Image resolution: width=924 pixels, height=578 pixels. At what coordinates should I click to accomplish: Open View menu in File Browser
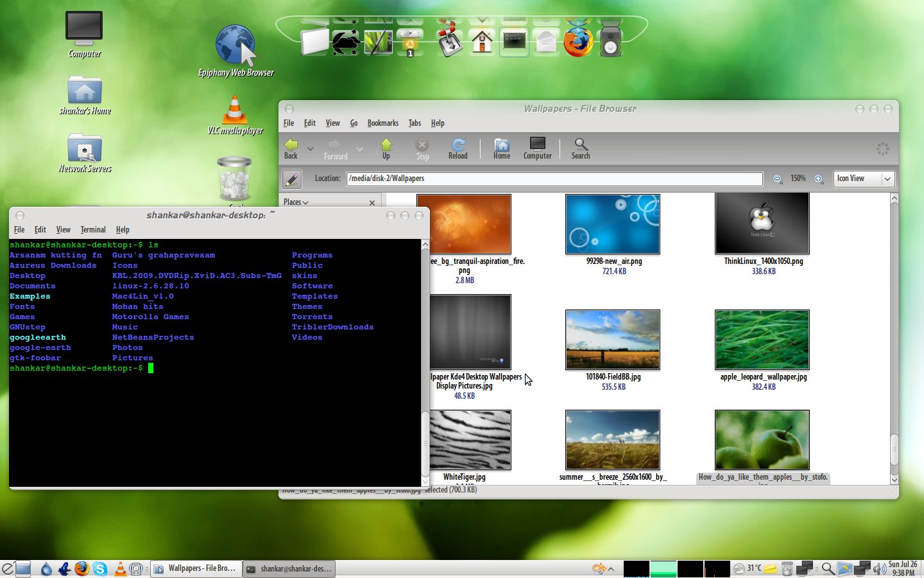[332, 123]
